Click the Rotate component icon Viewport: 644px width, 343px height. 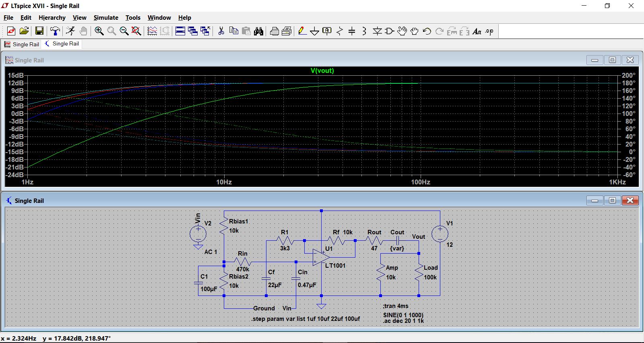452,31
